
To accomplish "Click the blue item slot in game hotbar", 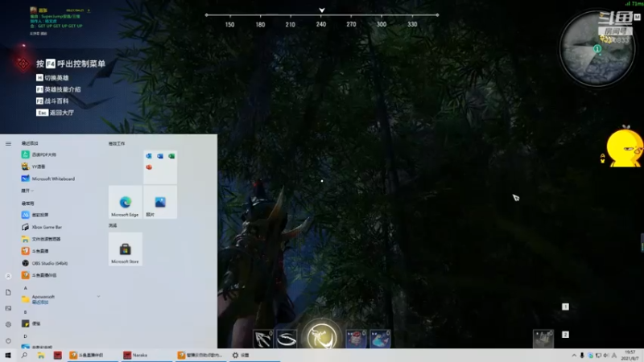I will coord(380,339).
